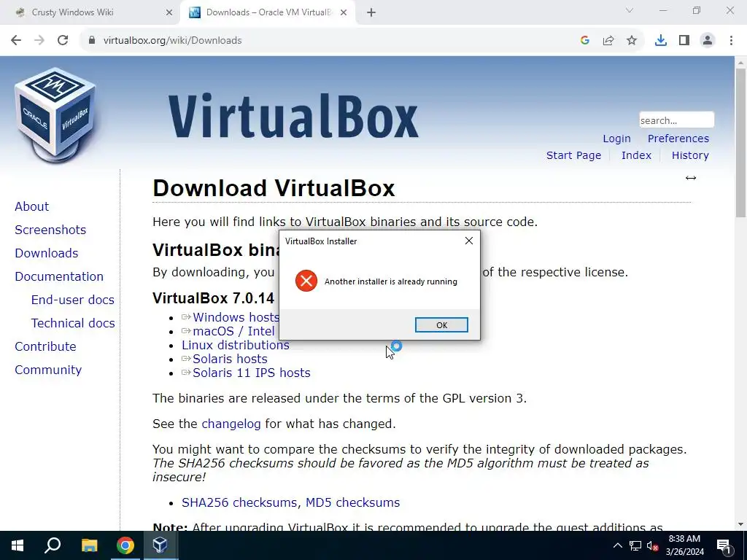747x560 pixels.
Task: Click the padlock site info icon
Action: coord(92,41)
